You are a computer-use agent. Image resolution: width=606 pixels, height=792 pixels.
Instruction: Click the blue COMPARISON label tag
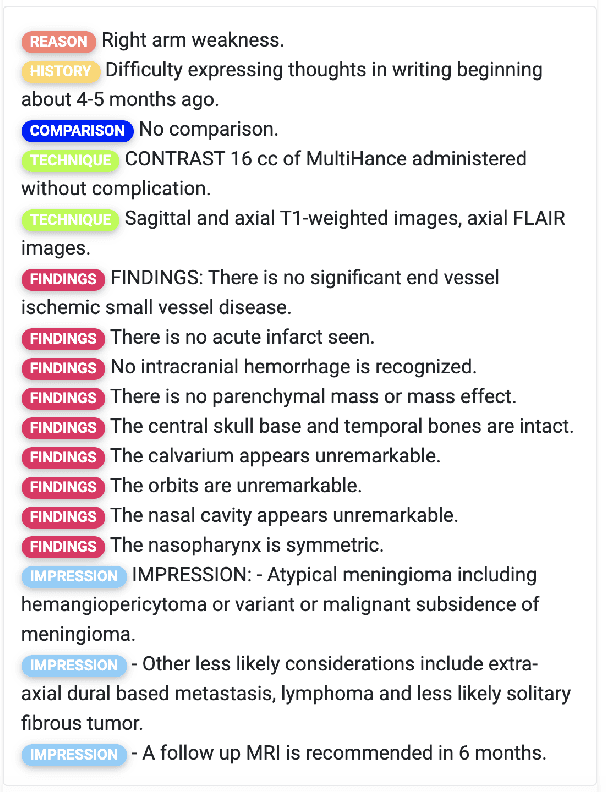[x=77, y=130]
